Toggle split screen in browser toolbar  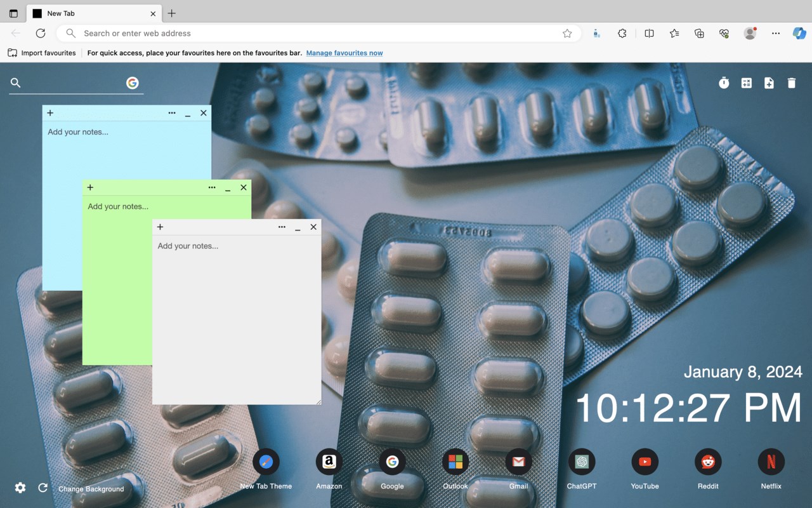(649, 34)
